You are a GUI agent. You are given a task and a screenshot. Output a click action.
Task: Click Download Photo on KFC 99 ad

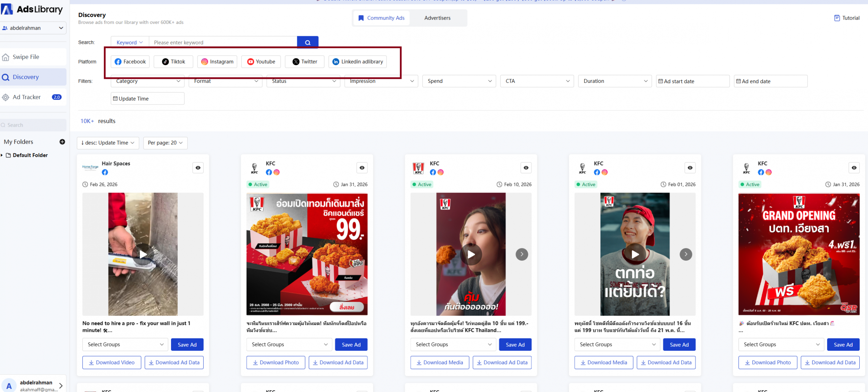276,362
